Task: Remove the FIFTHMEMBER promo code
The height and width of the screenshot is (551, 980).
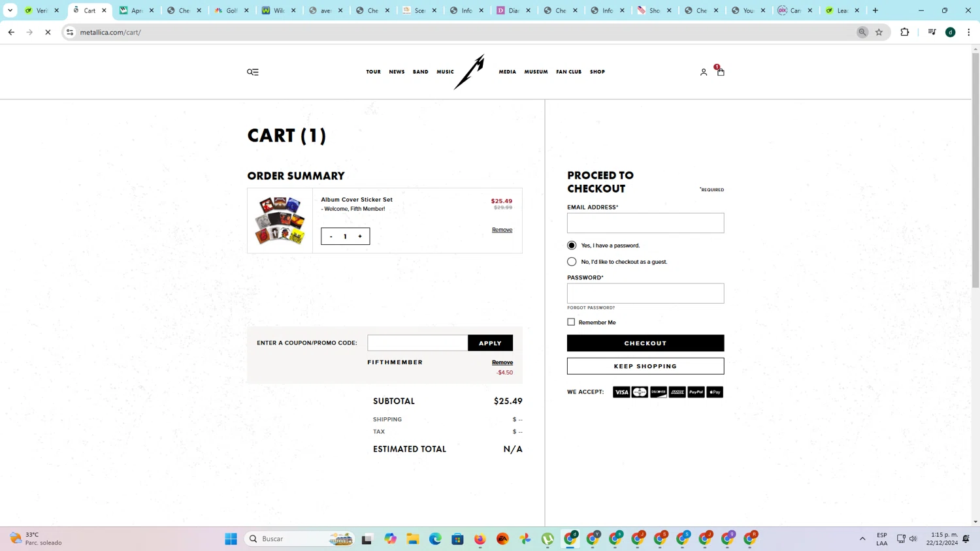Action: (x=502, y=362)
